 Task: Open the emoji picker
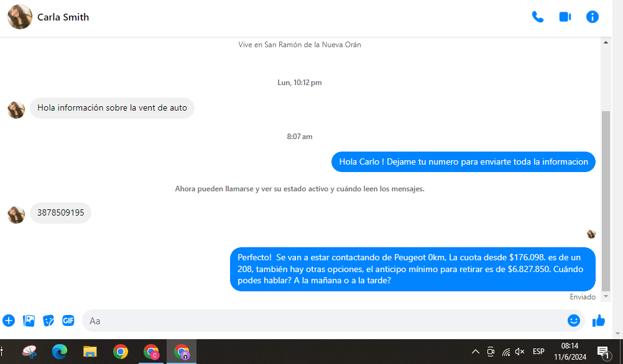pyautogui.click(x=573, y=321)
